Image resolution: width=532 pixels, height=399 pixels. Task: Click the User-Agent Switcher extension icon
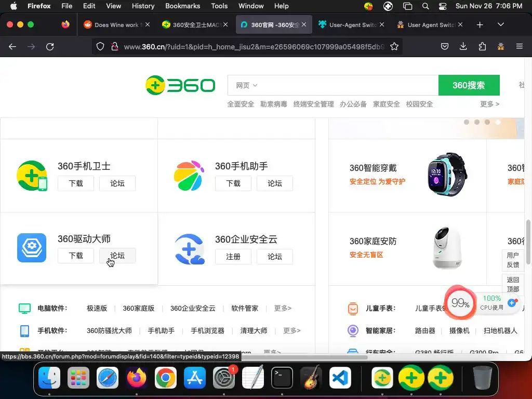tap(501, 46)
